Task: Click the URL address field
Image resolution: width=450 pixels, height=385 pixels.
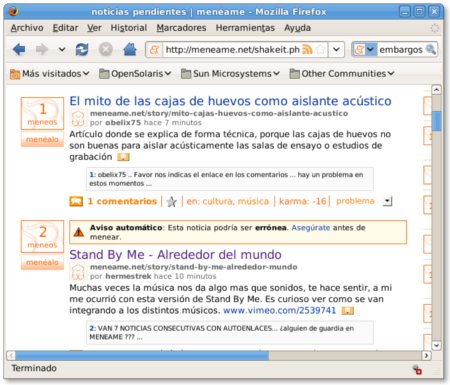Action: tap(232, 50)
